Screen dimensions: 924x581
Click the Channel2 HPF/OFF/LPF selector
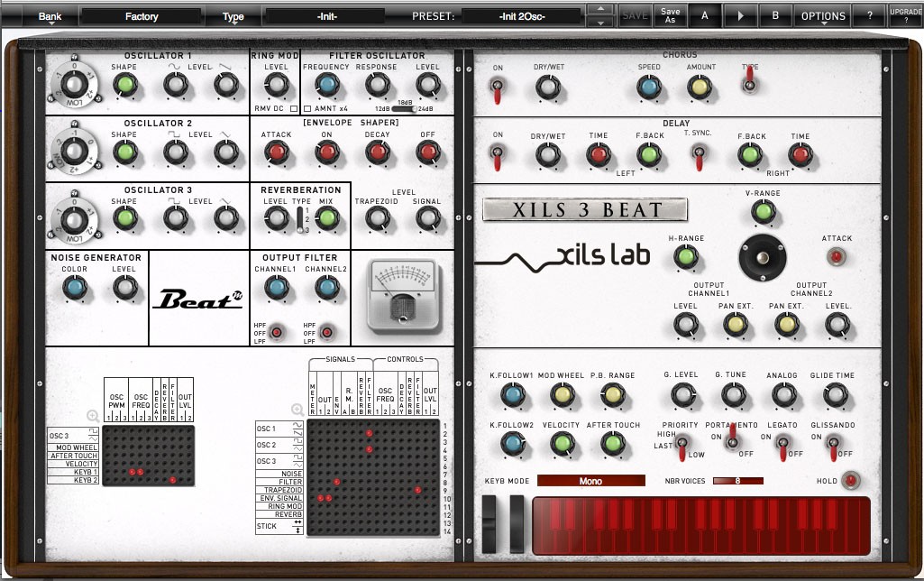[x=326, y=333]
